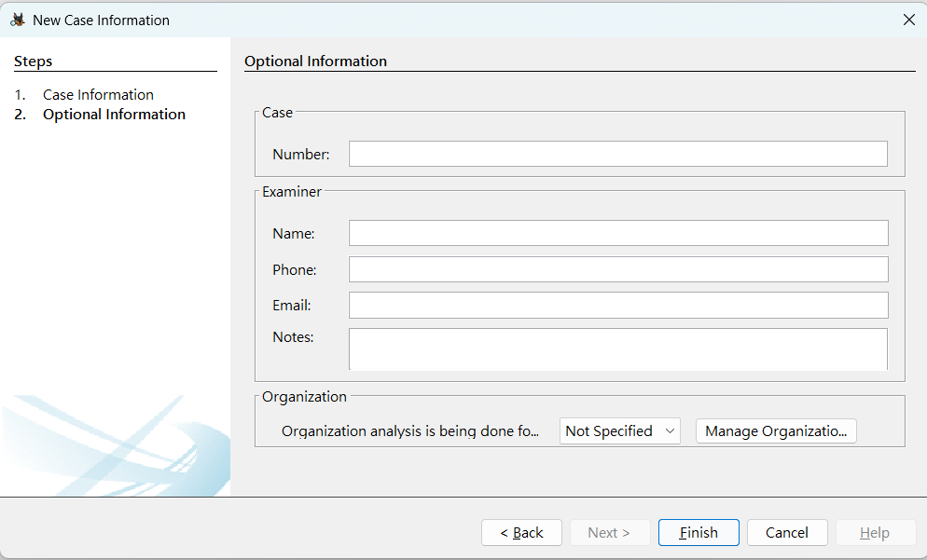This screenshot has height=560, width=927.
Task: Click the disabled Next button
Action: pos(610,533)
